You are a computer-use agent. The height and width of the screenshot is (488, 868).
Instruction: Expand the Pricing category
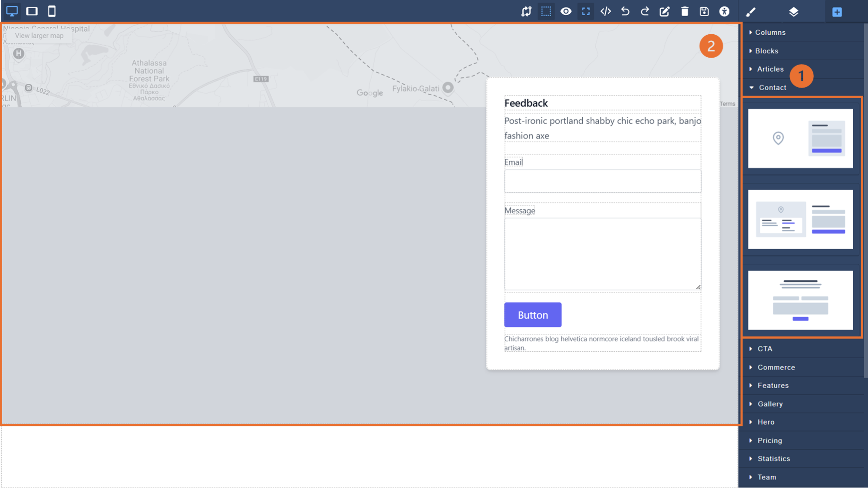click(769, 441)
